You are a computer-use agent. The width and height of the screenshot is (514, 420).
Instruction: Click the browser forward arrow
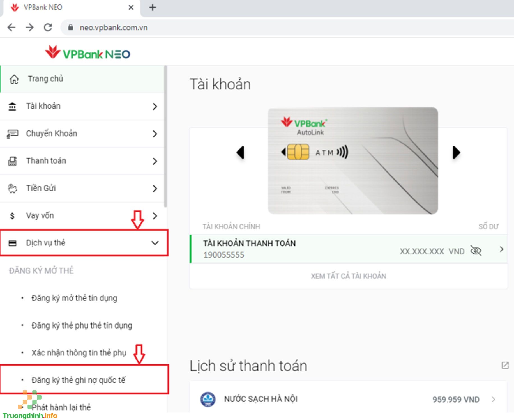tap(29, 27)
